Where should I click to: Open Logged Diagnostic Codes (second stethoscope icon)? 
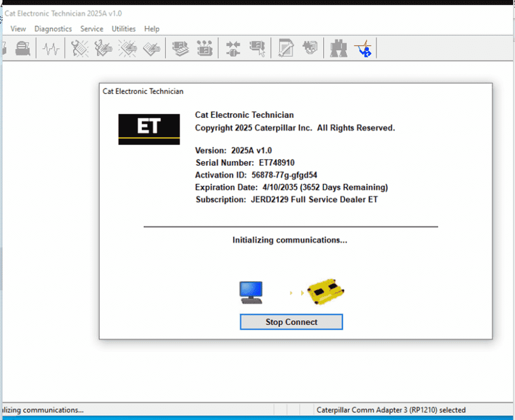click(103, 49)
